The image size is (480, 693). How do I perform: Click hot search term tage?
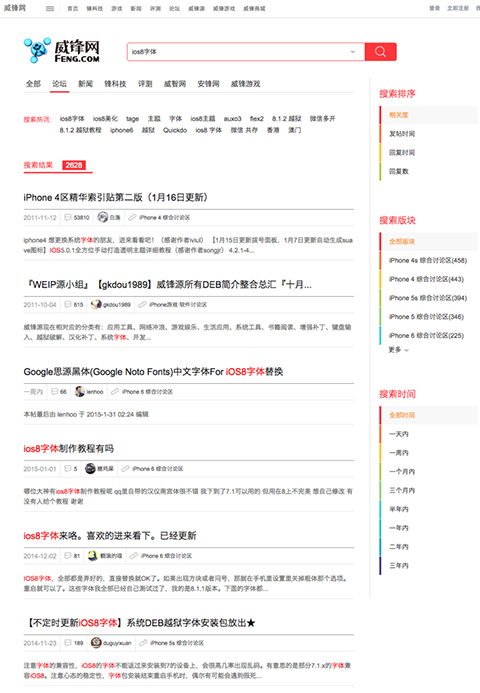point(132,118)
